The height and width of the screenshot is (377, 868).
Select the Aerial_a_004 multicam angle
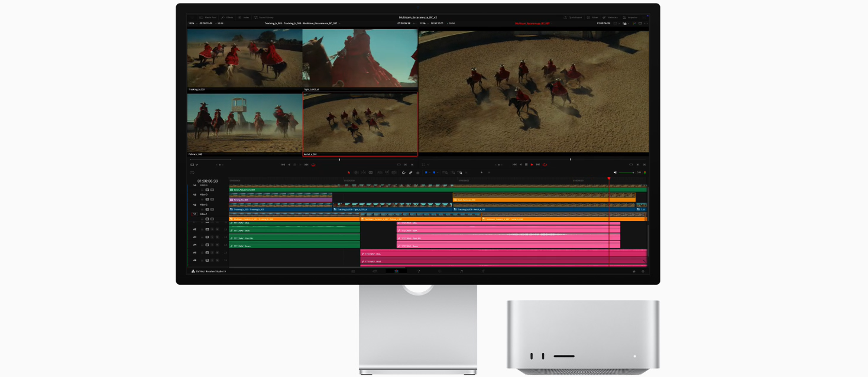(360, 124)
